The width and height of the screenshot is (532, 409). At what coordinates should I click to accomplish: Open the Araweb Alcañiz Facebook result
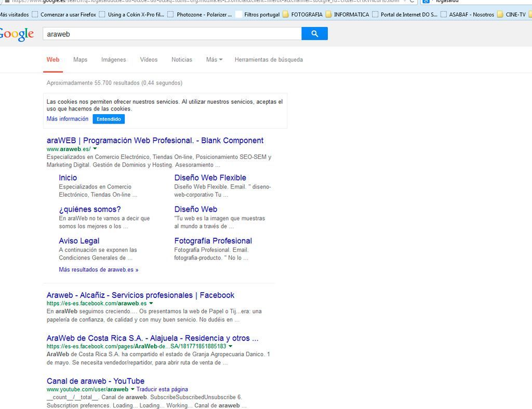(x=140, y=295)
